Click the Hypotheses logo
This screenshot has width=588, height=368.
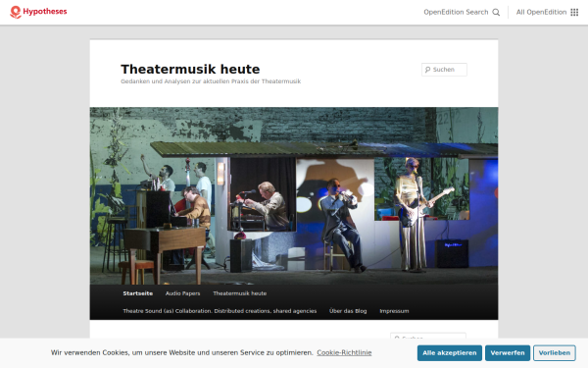tap(38, 12)
